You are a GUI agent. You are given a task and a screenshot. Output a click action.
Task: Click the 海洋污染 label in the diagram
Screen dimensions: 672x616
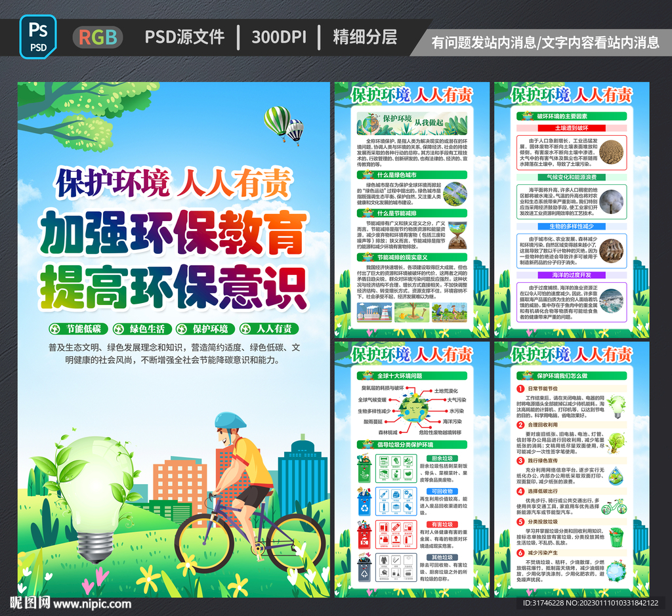pos(453,422)
